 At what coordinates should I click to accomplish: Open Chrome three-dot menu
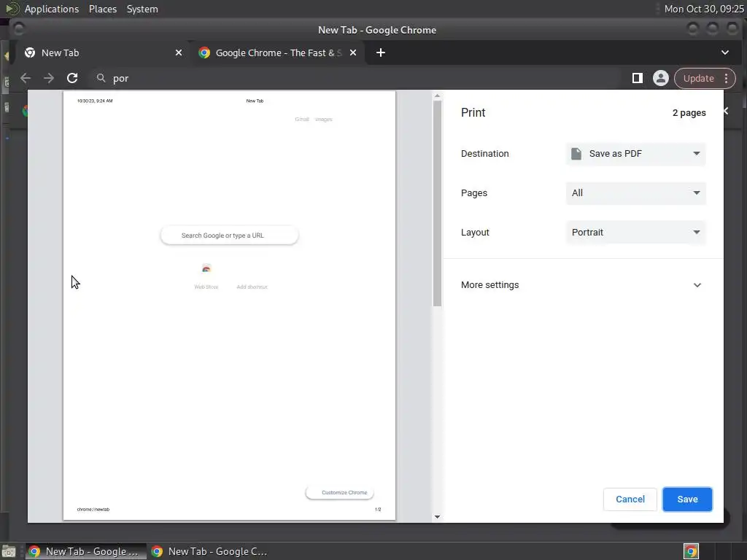coord(726,78)
